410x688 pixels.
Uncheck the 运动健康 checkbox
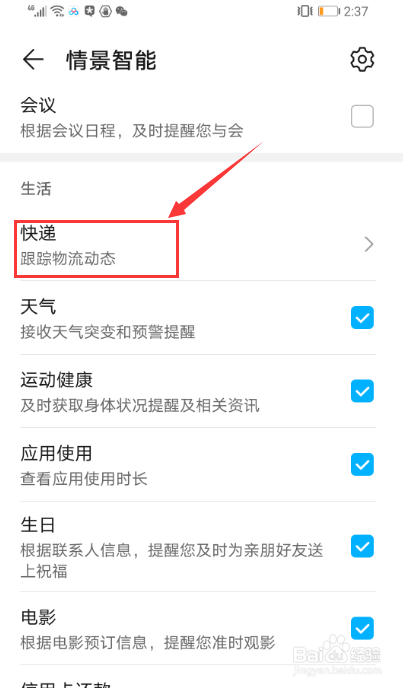[362, 391]
